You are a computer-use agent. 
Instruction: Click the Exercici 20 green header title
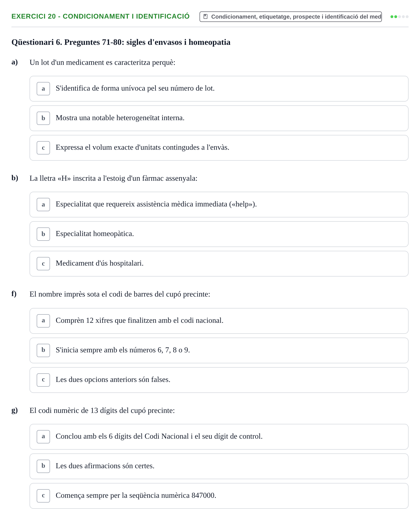pyautogui.click(x=100, y=16)
